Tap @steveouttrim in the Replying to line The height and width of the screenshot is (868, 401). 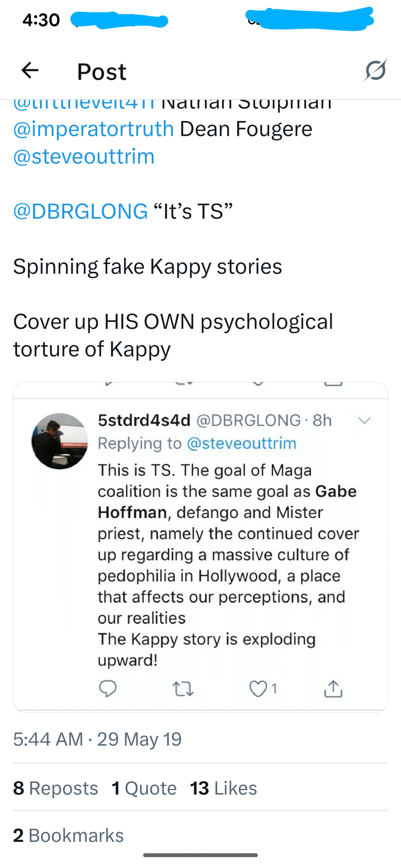point(242,443)
